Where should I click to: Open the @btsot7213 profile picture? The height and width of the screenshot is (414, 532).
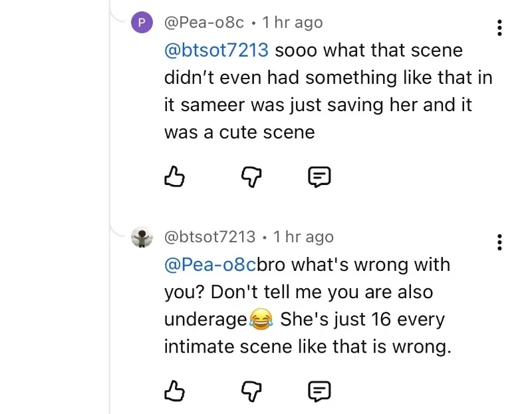142,237
